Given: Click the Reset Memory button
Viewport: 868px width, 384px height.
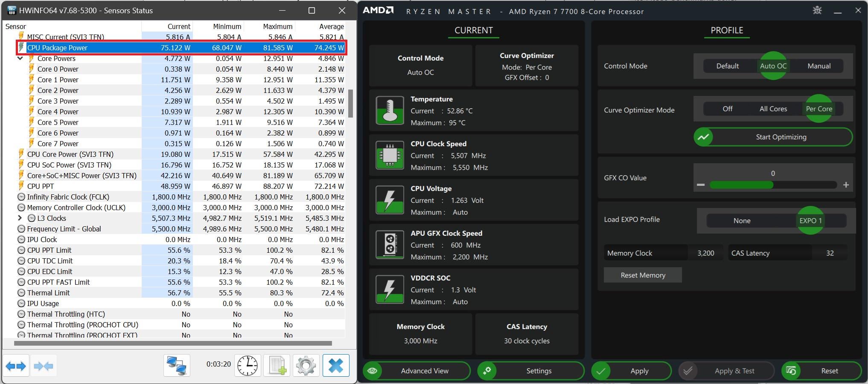Looking at the screenshot, I should tap(643, 275).
